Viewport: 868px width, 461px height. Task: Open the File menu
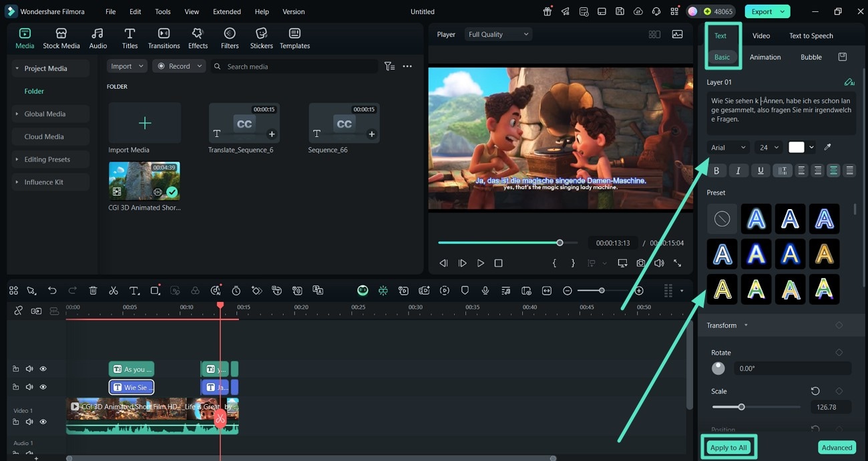[x=110, y=11]
